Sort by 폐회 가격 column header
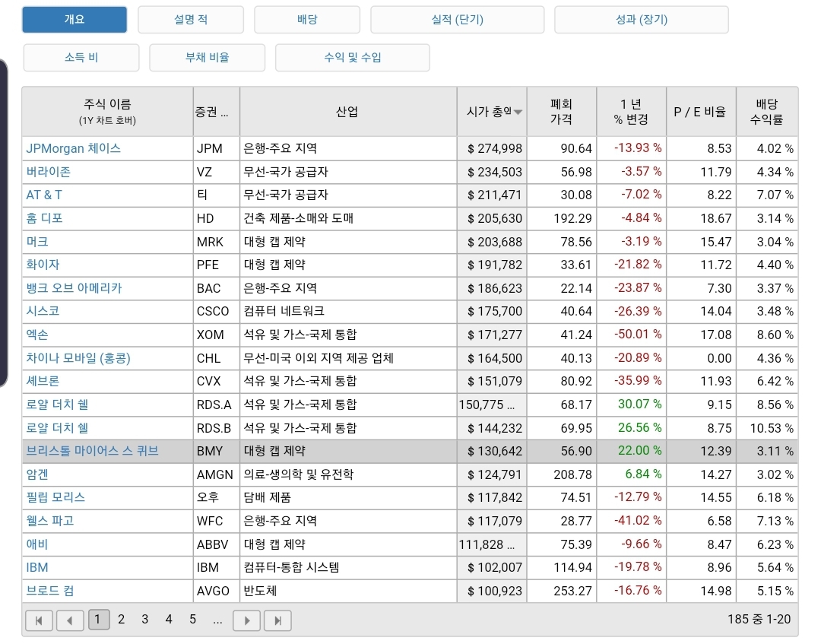821x644 pixels. tap(561, 112)
